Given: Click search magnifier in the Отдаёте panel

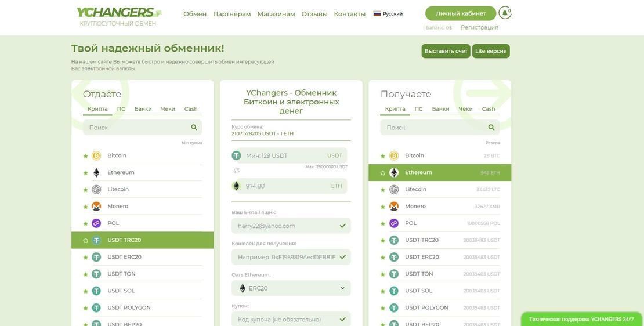Looking at the screenshot, I should 194,128.
